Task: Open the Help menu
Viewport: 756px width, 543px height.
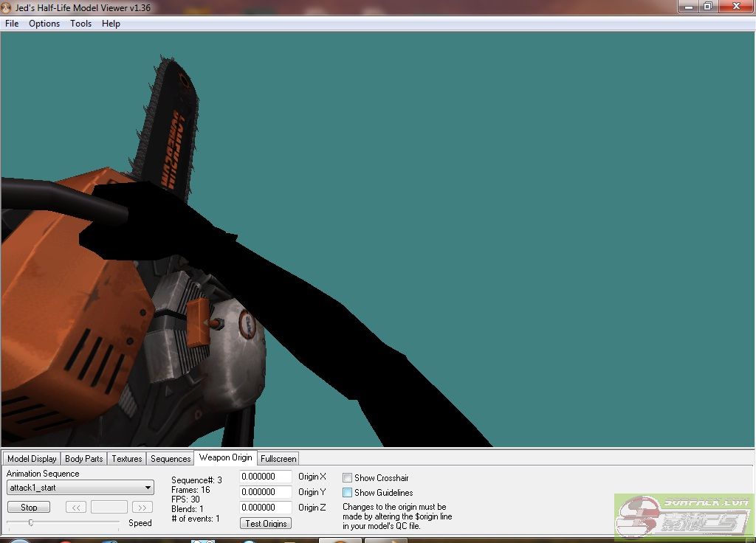Action: click(111, 24)
